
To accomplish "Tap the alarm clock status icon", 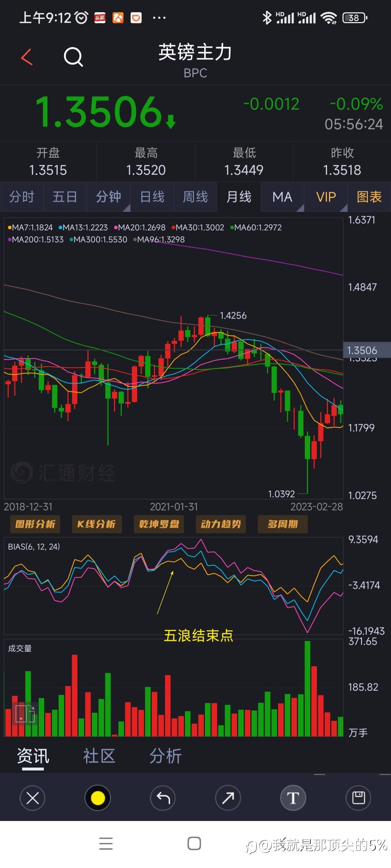I will (x=81, y=17).
